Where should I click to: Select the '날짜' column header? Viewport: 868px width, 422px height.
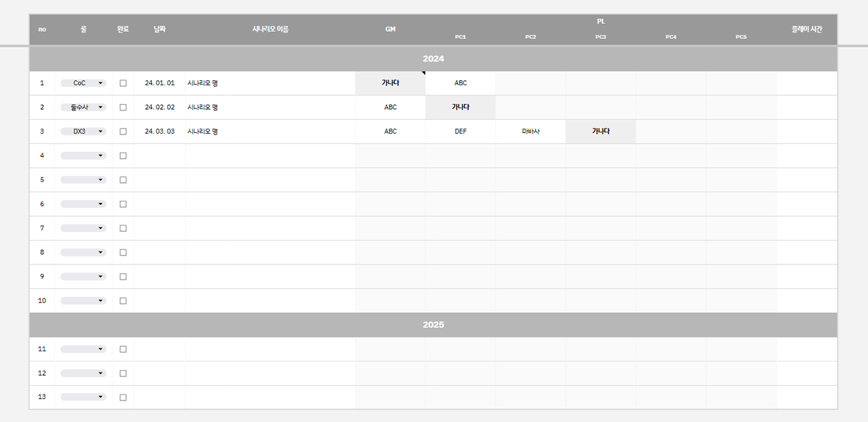[x=160, y=29]
